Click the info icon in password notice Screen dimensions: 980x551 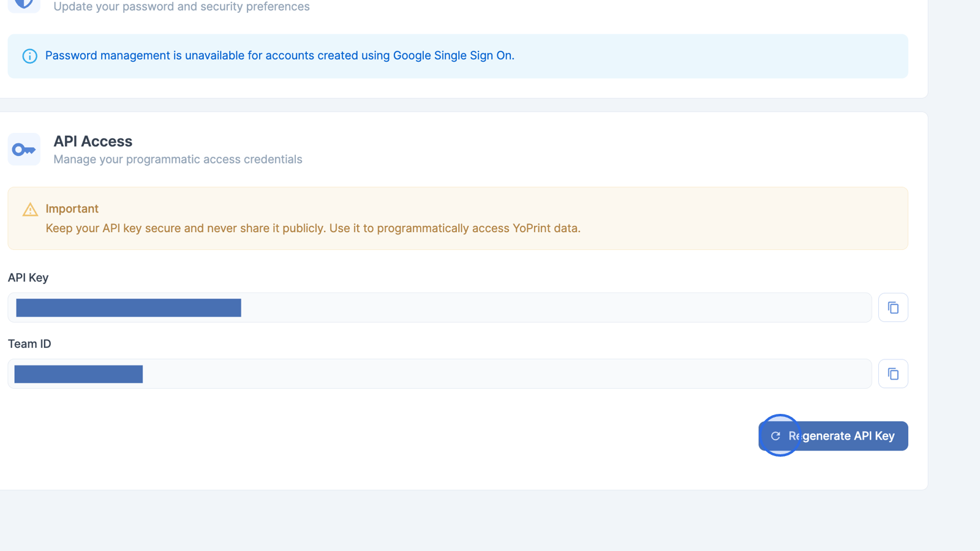click(x=29, y=56)
